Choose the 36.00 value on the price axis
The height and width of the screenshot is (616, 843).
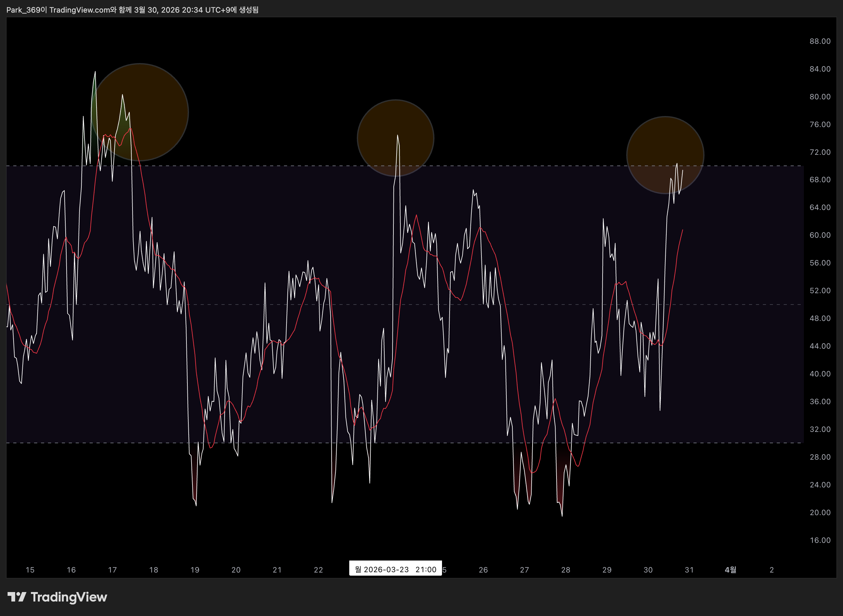820,402
